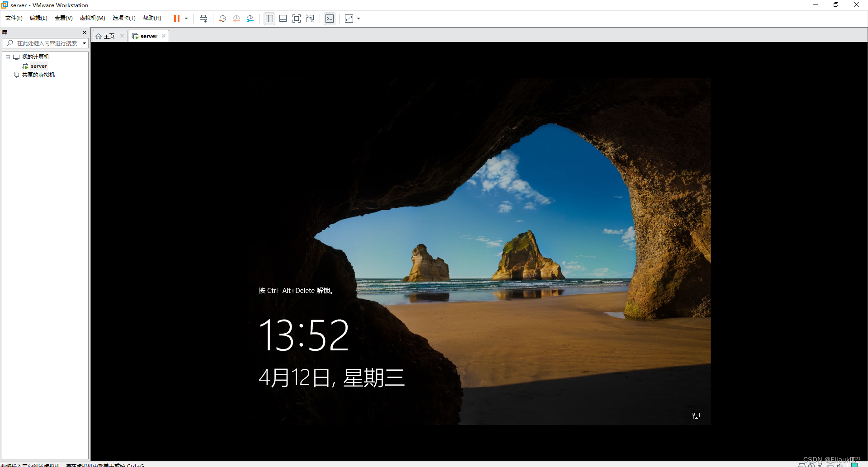The image size is (868, 467).
Task: Click the Ctrl+Alt+Delete unlock message
Action: click(x=296, y=291)
